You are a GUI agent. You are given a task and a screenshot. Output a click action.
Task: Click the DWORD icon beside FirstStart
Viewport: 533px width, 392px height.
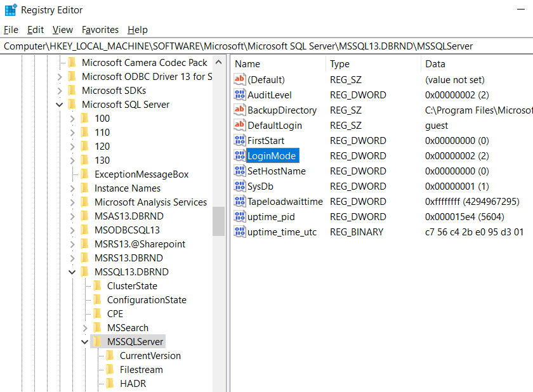(240, 140)
